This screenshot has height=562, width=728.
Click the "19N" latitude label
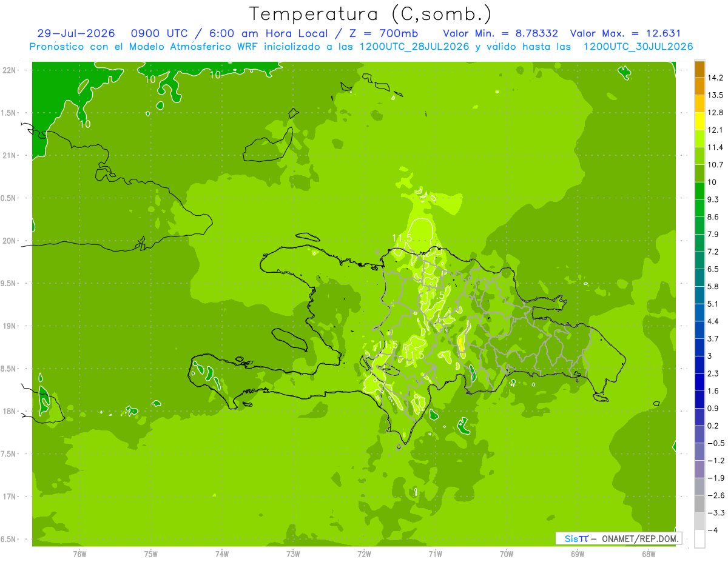9,326
